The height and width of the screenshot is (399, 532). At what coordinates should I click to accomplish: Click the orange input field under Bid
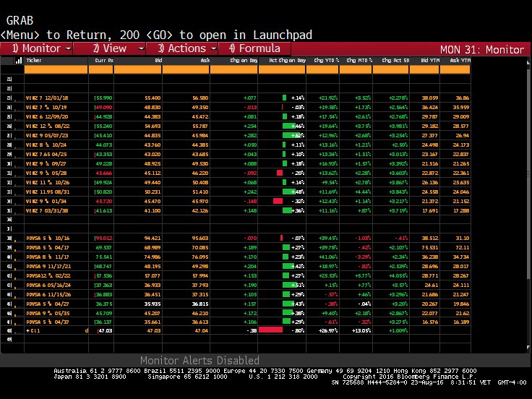tap(138, 69)
